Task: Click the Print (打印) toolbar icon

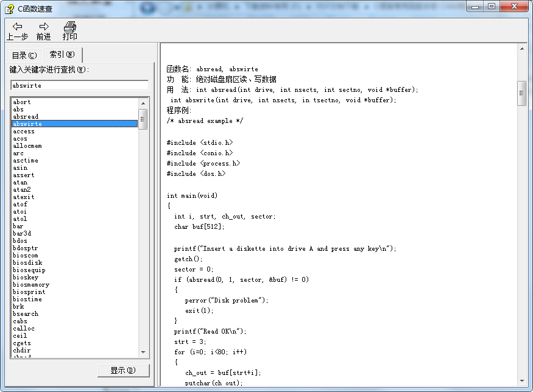Action: [70, 27]
